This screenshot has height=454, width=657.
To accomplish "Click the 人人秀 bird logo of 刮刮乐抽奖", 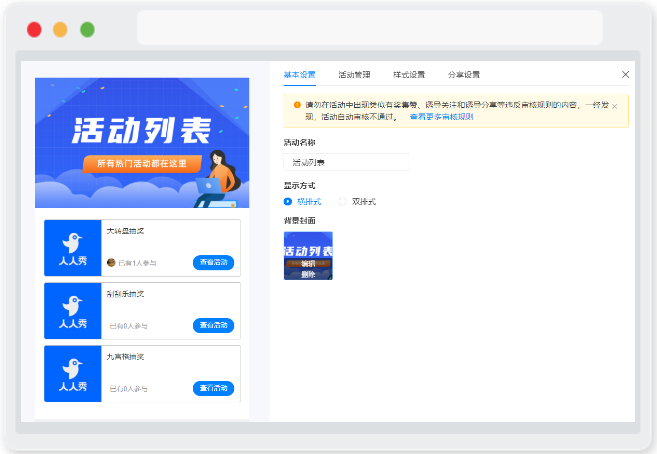I will tap(72, 311).
